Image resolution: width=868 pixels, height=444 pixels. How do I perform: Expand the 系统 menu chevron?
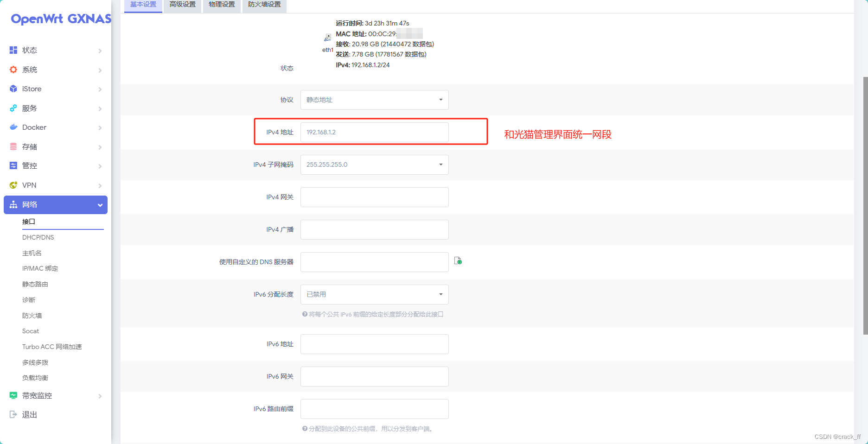click(x=100, y=70)
